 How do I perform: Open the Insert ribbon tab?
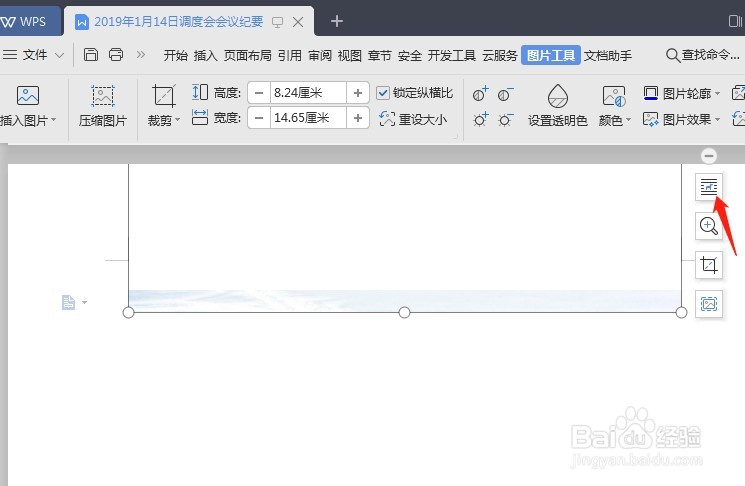click(x=205, y=56)
